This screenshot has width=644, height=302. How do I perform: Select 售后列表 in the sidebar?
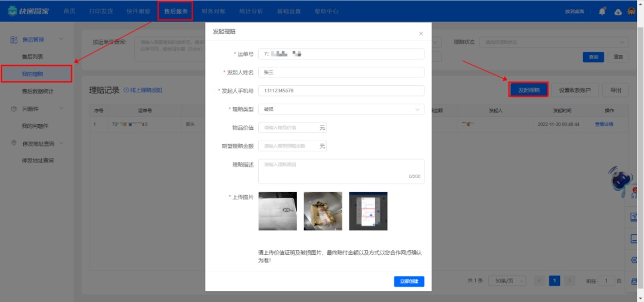pos(33,57)
